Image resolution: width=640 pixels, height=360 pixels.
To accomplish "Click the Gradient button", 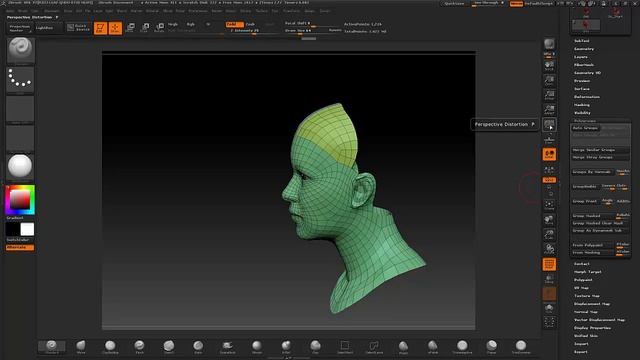I will pyautogui.click(x=15, y=218).
